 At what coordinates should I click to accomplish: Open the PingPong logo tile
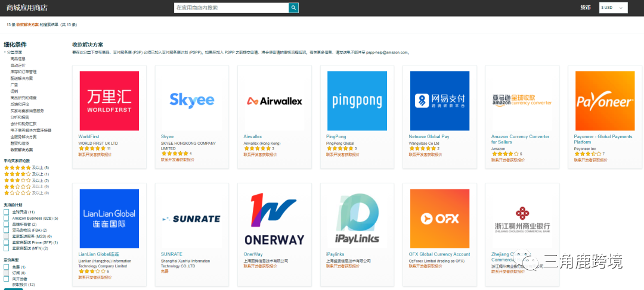coord(357,101)
